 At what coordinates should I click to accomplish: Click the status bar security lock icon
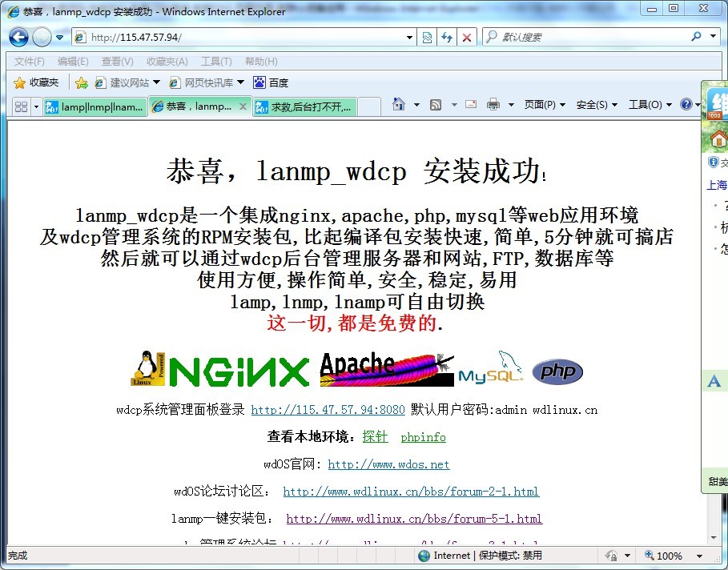(611, 556)
